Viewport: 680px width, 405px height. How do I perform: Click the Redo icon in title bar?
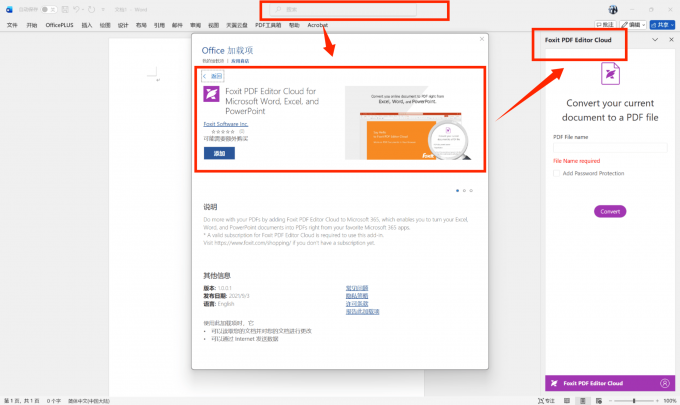point(92,9)
